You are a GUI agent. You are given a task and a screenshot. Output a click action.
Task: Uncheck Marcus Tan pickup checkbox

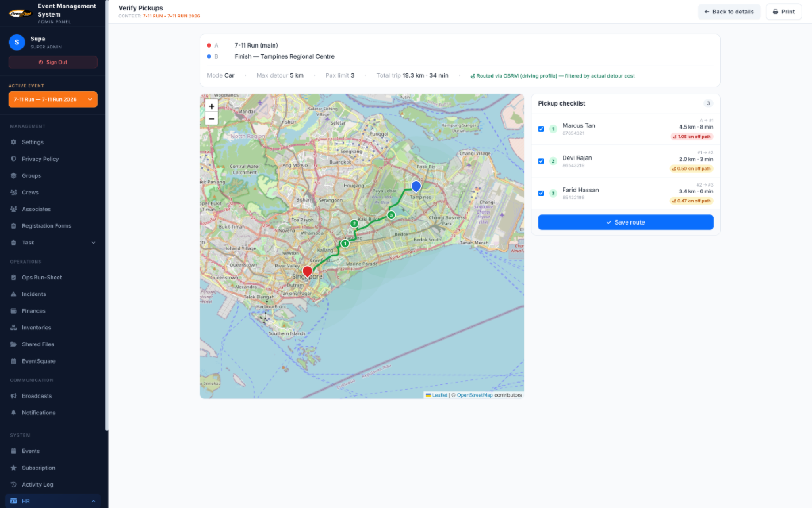point(541,129)
